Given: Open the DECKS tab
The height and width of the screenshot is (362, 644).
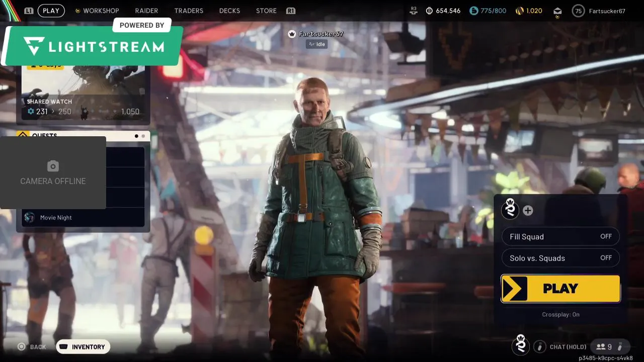Looking at the screenshot, I should click(229, 11).
